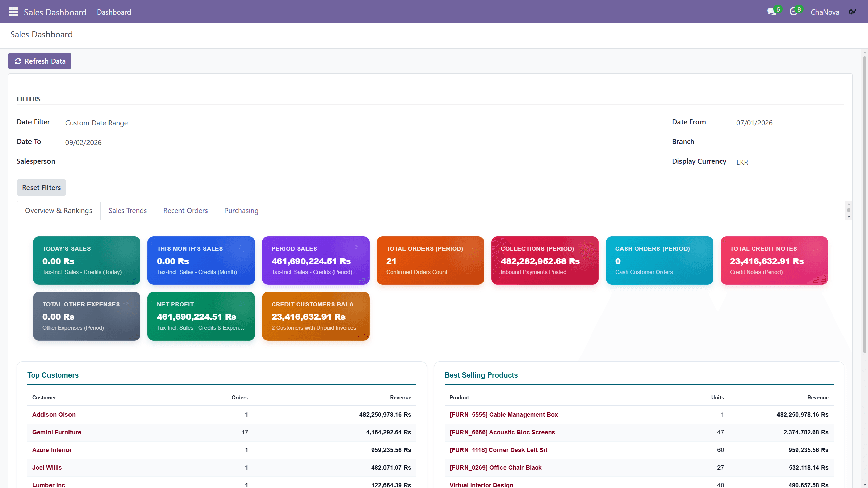Click the Net Profit card
Viewport: 868px width, 488px height.
(x=201, y=316)
